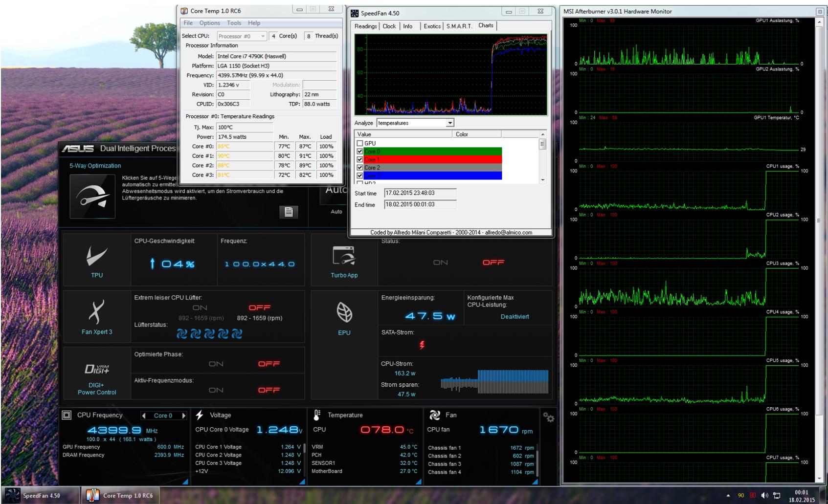Screen dimensions: 828x504
Task: Start 5-Way Optimization speedometer icon
Action: pos(92,196)
